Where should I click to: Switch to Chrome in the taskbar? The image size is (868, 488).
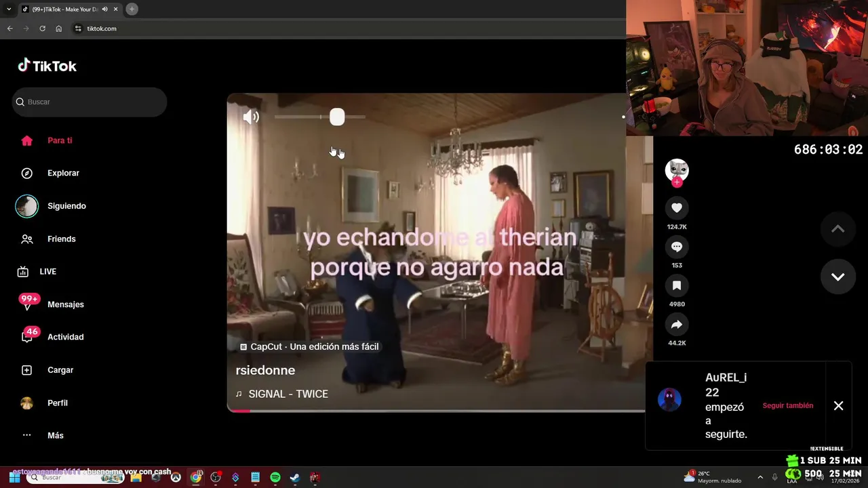point(196,477)
